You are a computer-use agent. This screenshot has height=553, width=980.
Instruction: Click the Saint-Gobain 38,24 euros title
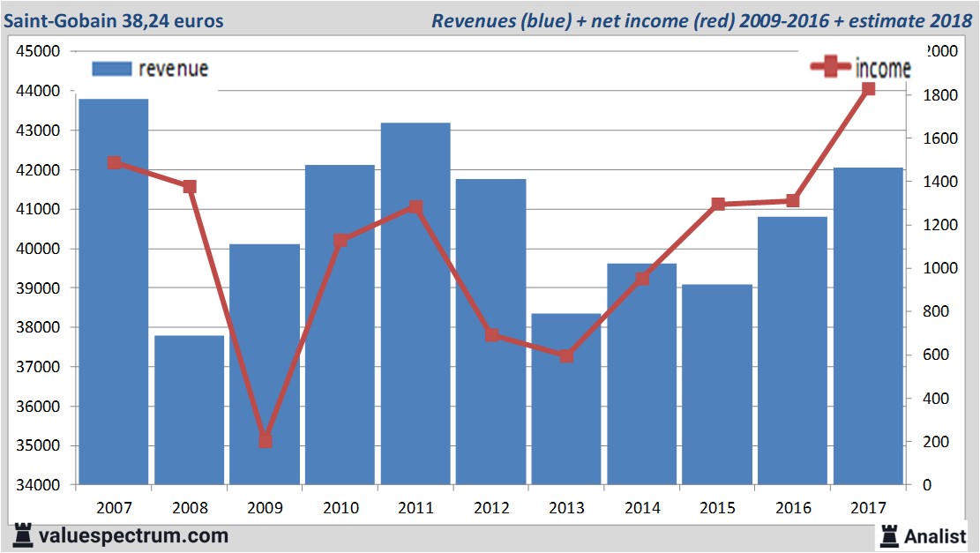pos(114,20)
